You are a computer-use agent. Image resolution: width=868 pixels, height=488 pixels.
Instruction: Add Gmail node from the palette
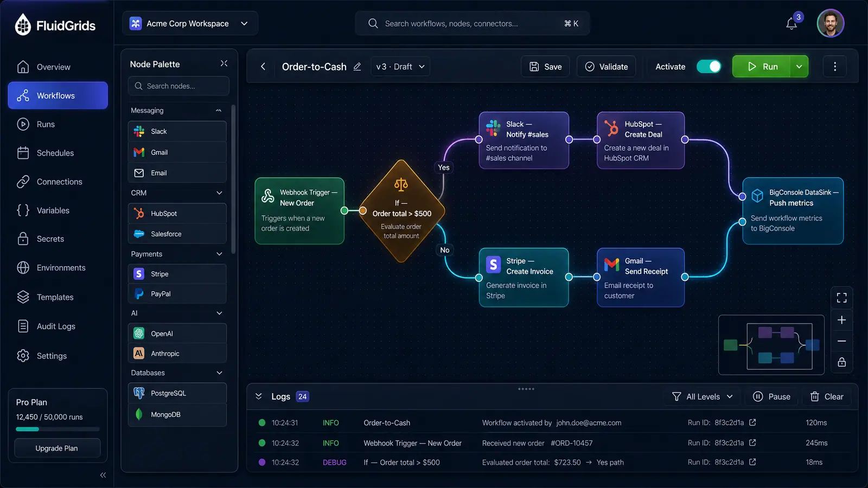point(177,152)
